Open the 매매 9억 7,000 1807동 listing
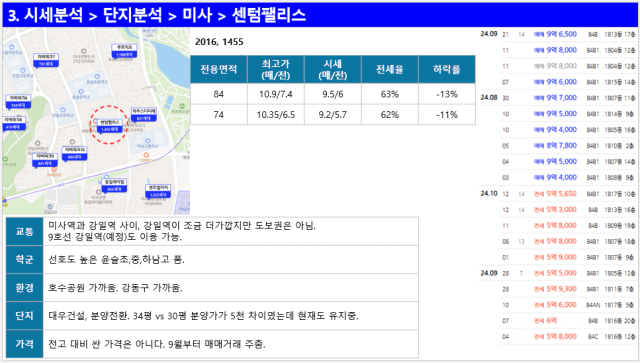 pyautogui.click(x=569, y=98)
